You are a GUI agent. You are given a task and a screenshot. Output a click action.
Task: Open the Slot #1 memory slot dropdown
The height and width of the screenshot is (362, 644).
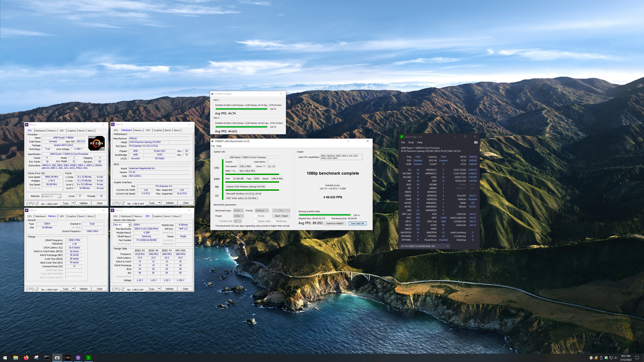pyautogui.click(x=122, y=225)
